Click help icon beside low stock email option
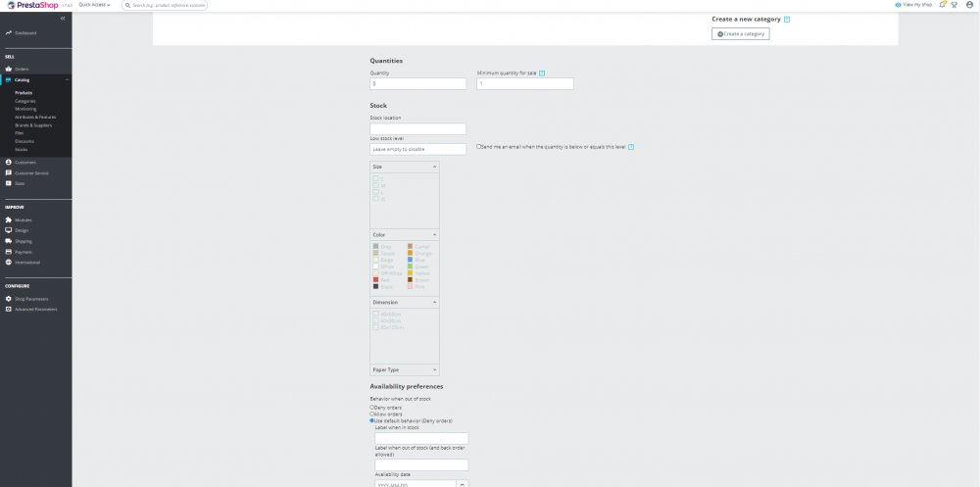This screenshot has height=487, width=980. (x=631, y=147)
